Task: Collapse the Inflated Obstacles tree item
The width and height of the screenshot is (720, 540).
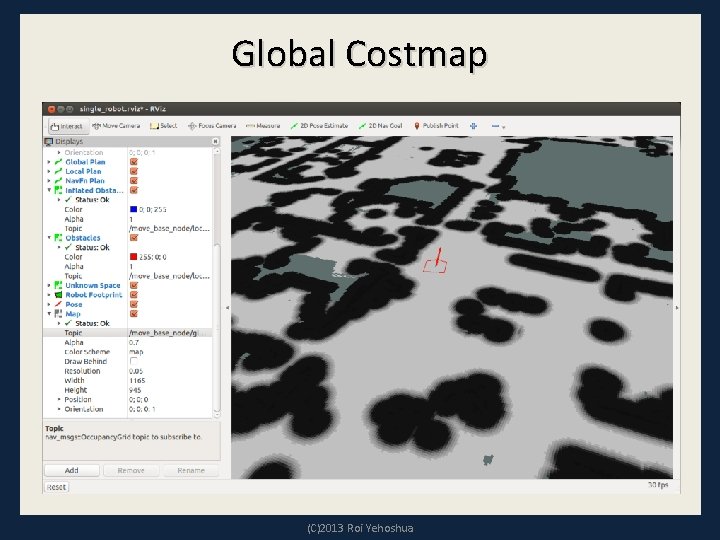Action: point(49,190)
